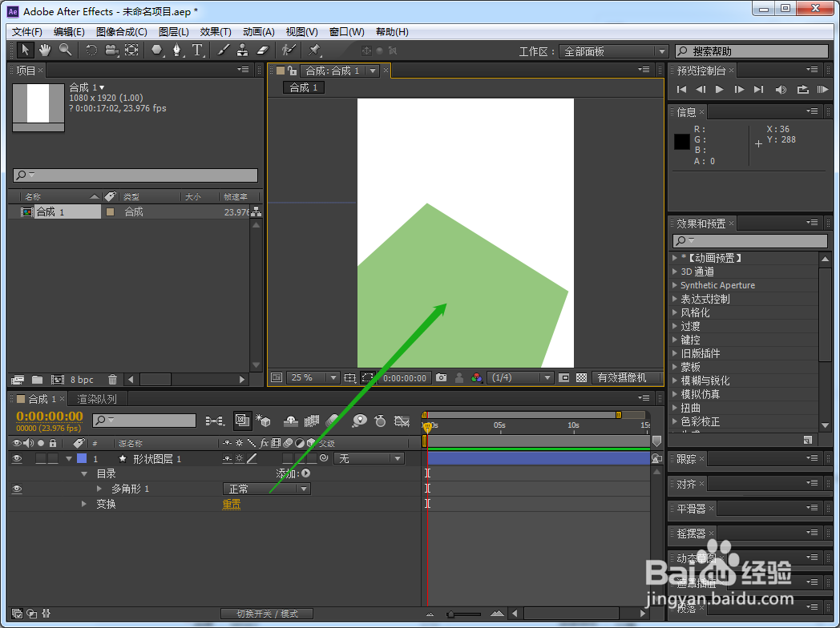
Task: Create new composition icon in Project panel
Action: 58,380
